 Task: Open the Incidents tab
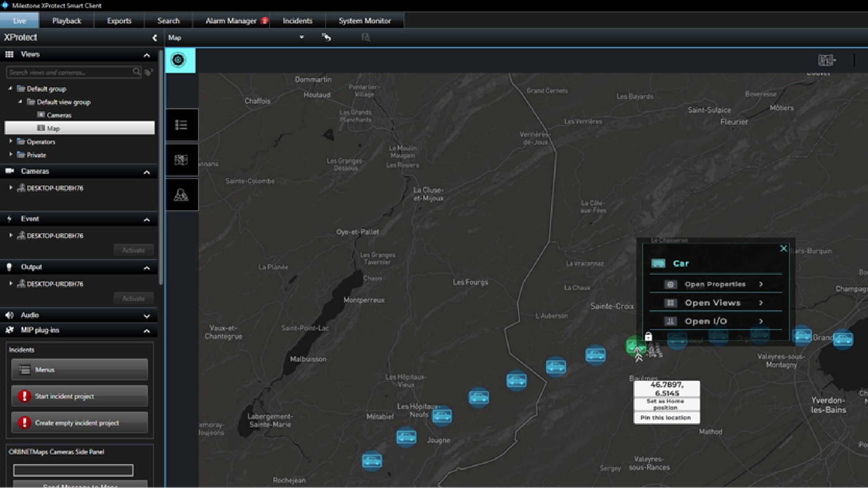pyautogui.click(x=297, y=20)
